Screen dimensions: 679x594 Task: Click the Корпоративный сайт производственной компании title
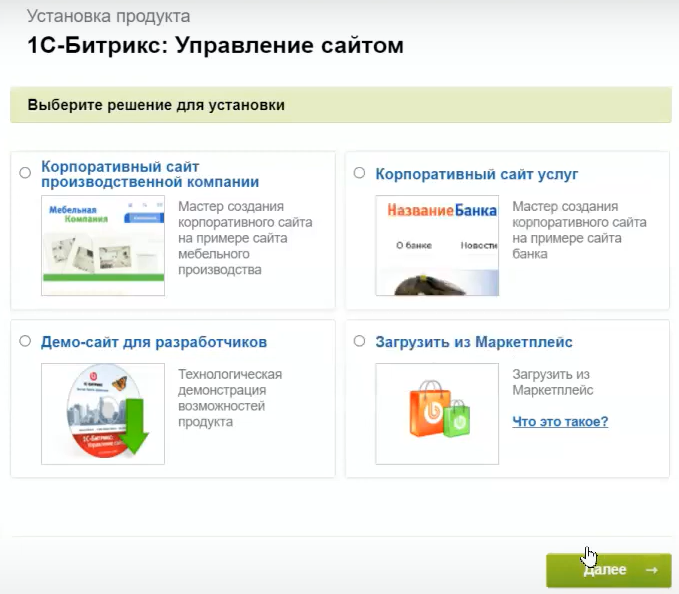[x=150, y=174]
